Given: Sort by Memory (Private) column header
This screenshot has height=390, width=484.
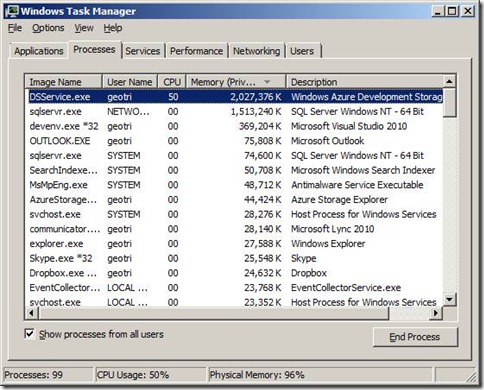Looking at the screenshot, I should point(236,82).
